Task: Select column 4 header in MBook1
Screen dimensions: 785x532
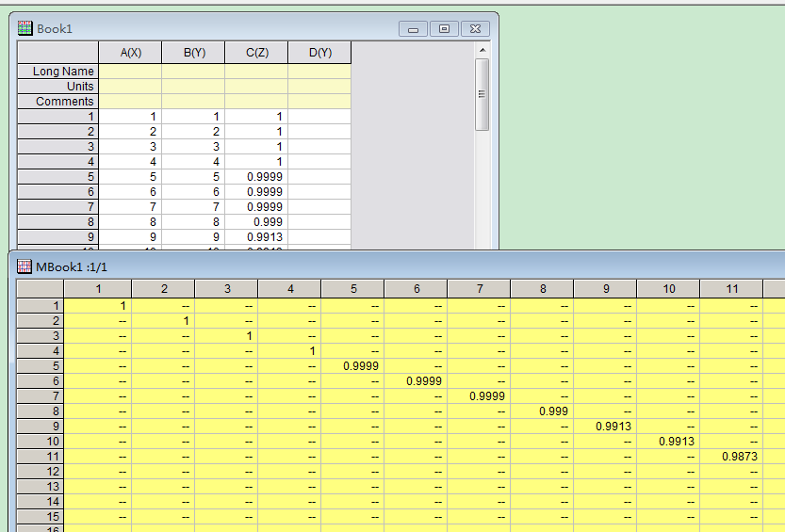Action: tap(290, 288)
